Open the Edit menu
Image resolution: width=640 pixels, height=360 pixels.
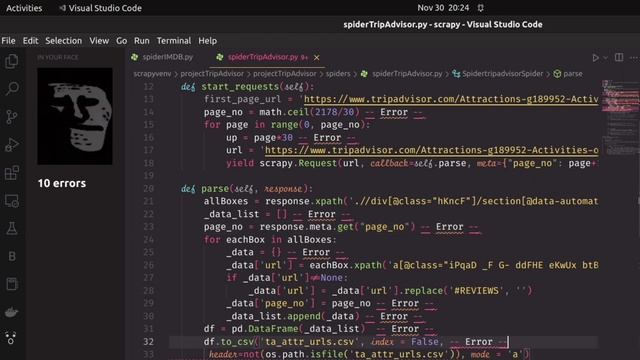[x=30, y=41]
